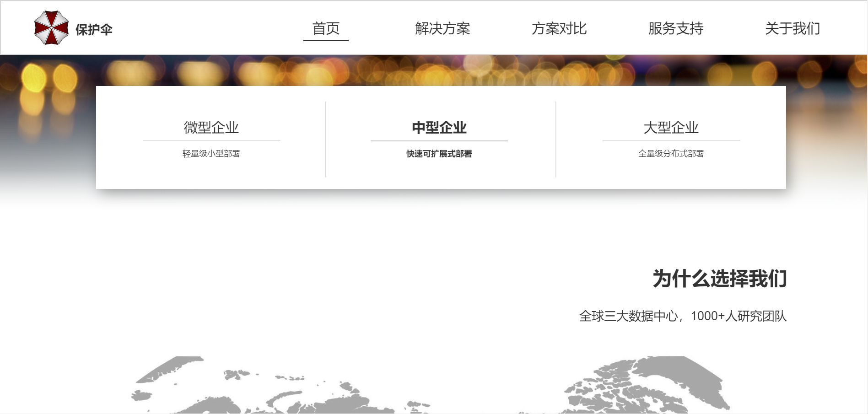
Task: Click the umbrella logo icon
Action: (51, 28)
